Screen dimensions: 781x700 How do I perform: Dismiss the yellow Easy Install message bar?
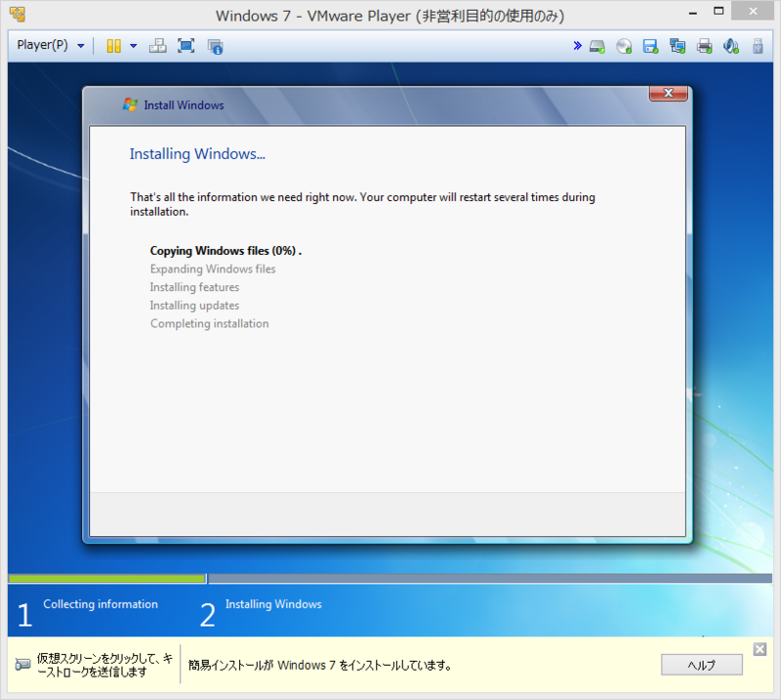[x=760, y=649]
